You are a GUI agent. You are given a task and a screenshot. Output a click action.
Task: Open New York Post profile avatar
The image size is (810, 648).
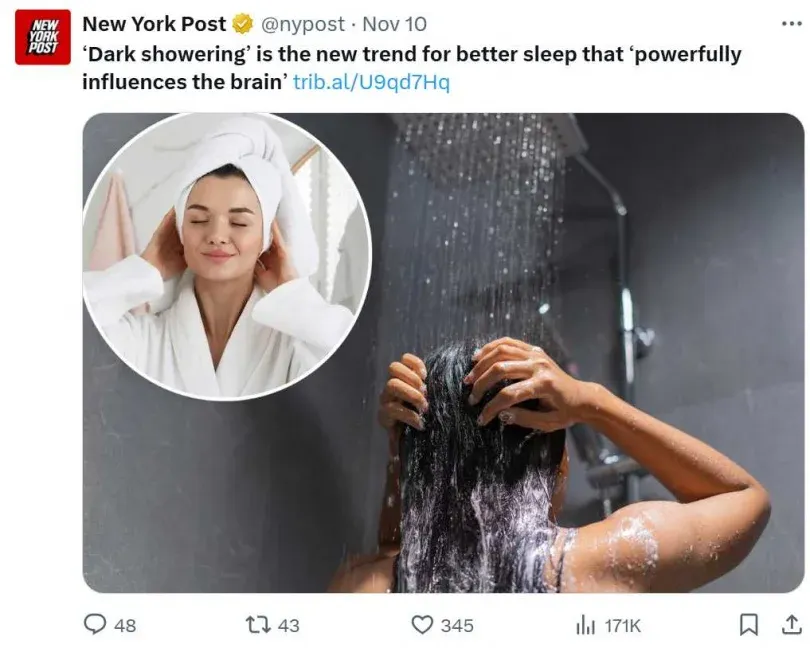(x=42, y=37)
